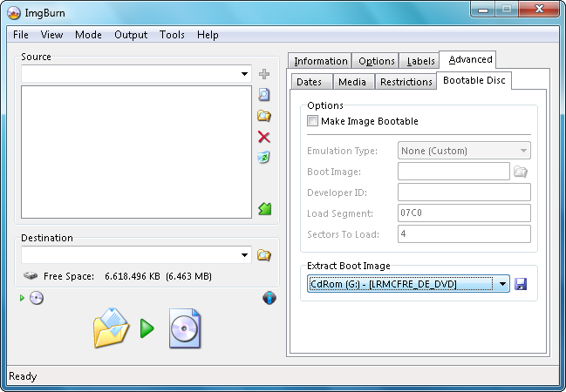566x392 pixels.
Task: Select the Bootable Disc sub-tab
Action: click(474, 80)
